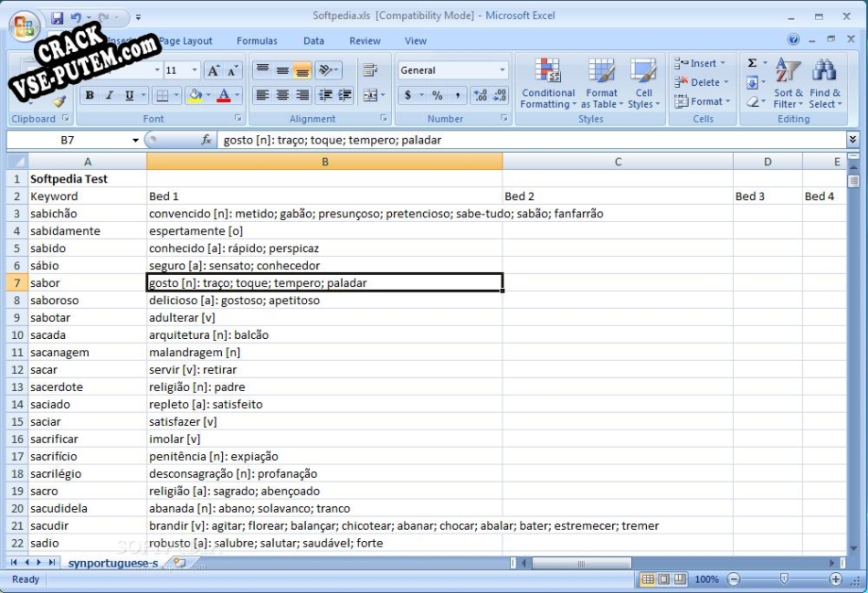
Task: Open Format as Table options
Action: point(601,82)
